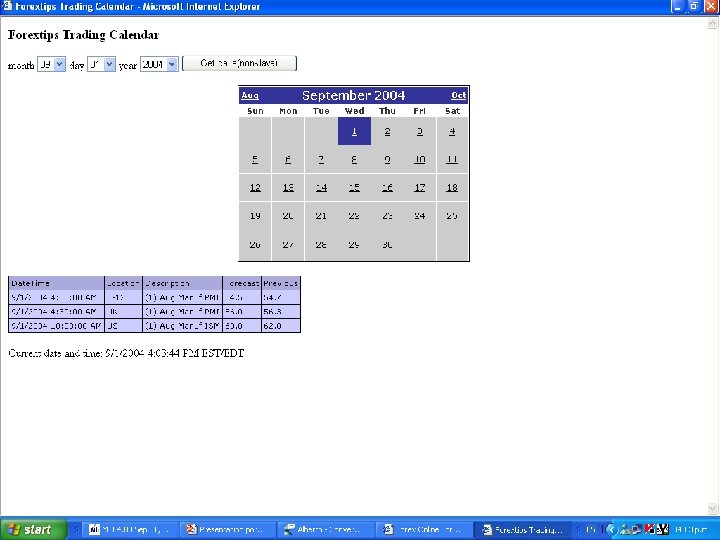This screenshot has height=540, width=720.
Task: Click day 23 in the calendar
Action: pos(387,216)
